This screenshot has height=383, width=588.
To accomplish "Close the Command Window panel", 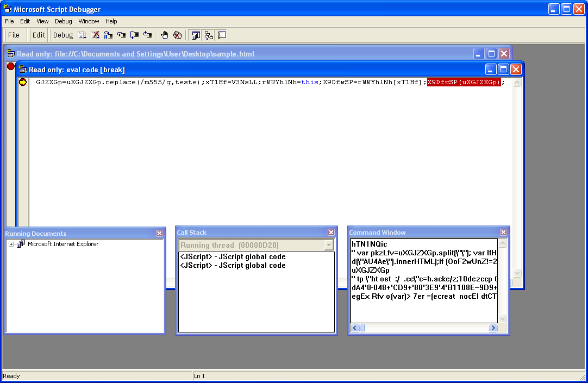I will pos(503,233).
